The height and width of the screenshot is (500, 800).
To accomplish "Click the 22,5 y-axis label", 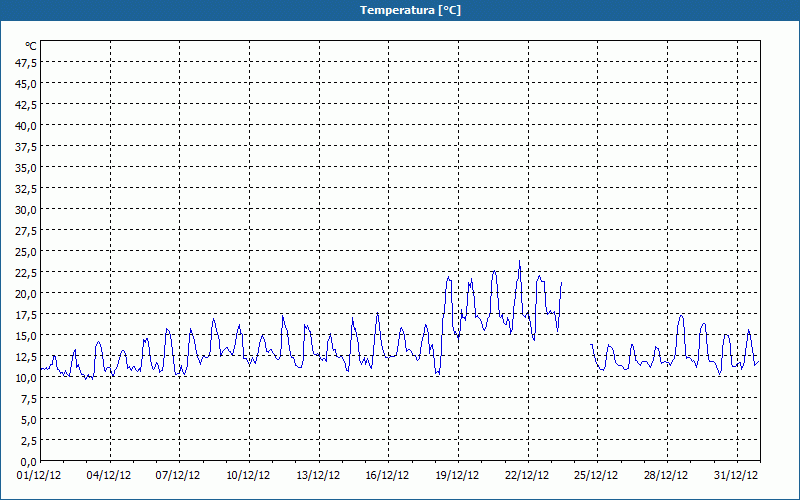I will [26, 273].
